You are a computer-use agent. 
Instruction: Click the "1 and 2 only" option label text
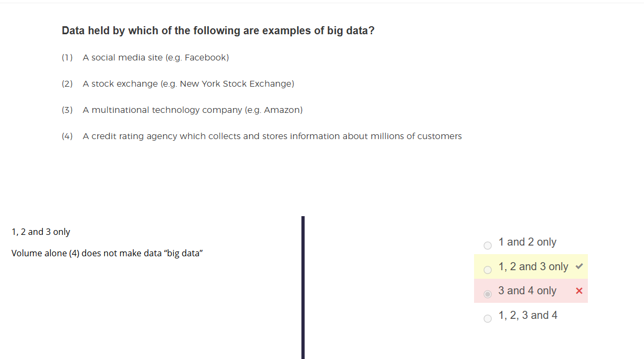point(527,242)
